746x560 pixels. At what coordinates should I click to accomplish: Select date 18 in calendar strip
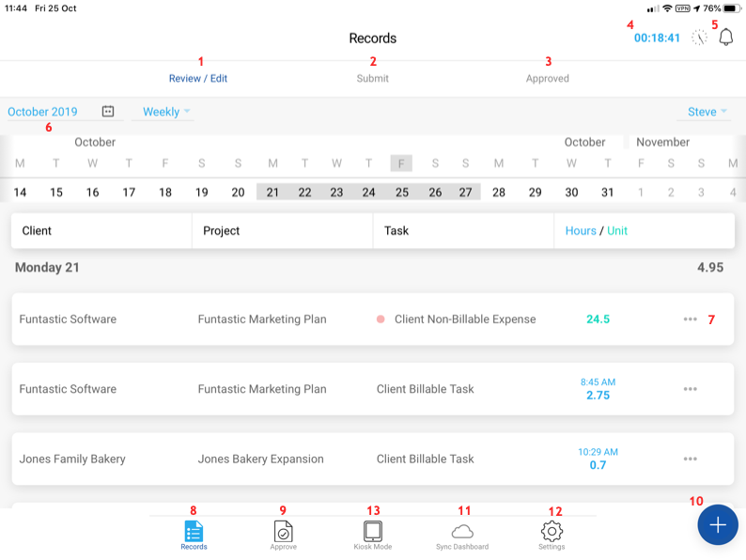[165, 192]
